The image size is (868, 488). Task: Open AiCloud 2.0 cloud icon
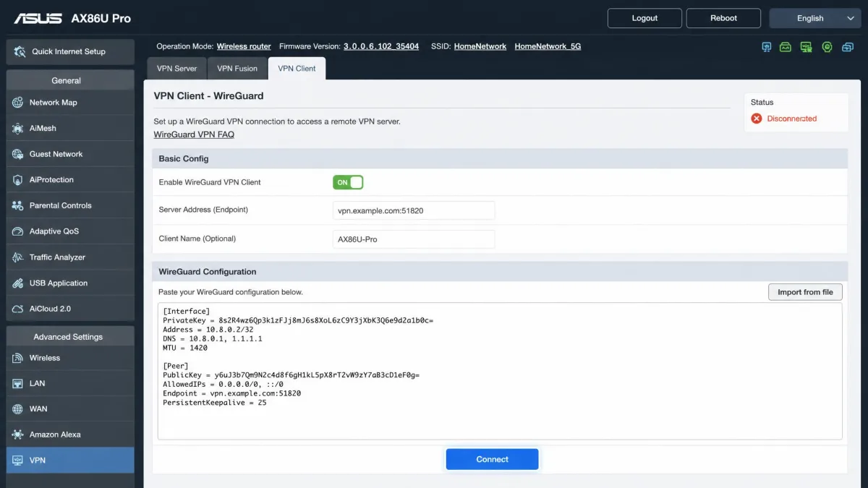(x=18, y=309)
